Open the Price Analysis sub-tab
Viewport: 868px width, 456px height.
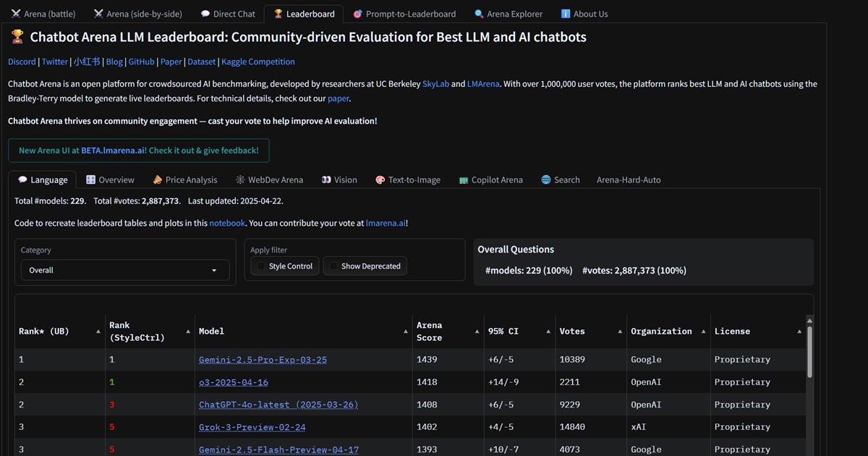(185, 180)
